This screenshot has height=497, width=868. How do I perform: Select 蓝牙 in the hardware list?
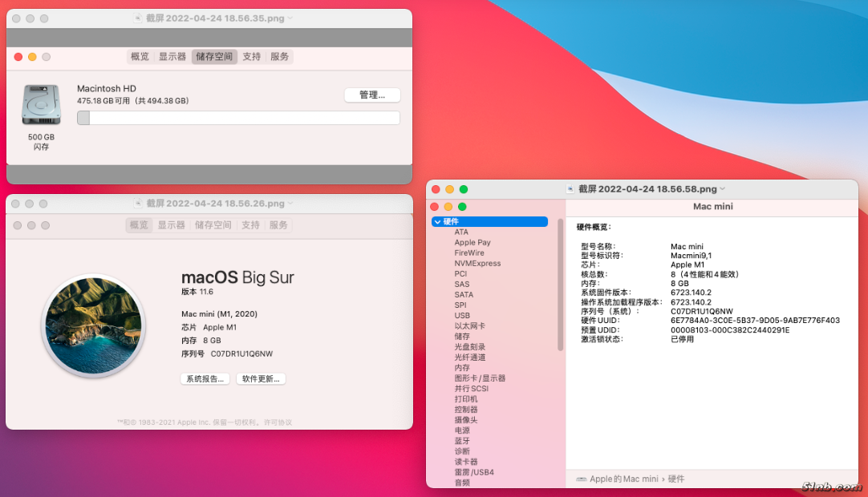click(x=462, y=441)
